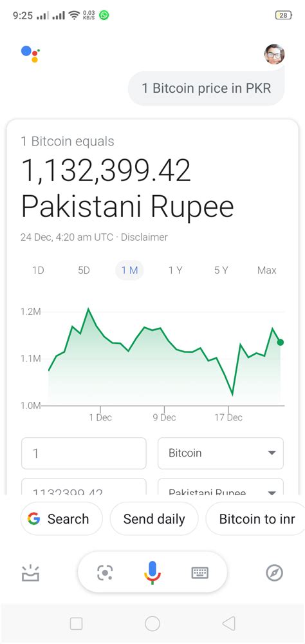Open the Disclaimer link
305x644 pixels.
click(144, 237)
